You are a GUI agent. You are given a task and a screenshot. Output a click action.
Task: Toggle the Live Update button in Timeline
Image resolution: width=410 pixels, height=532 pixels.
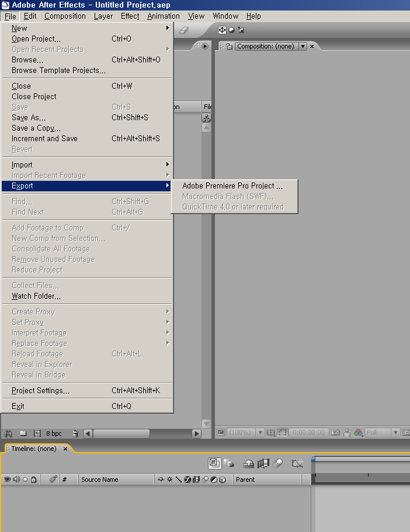[214, 463]
